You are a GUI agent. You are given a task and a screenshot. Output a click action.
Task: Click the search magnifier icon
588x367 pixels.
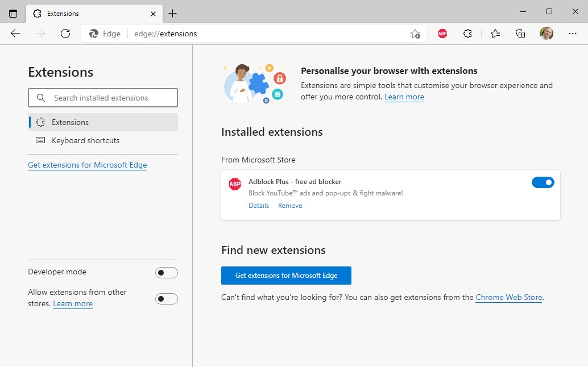pyautogui.click(x=41, y=98)
